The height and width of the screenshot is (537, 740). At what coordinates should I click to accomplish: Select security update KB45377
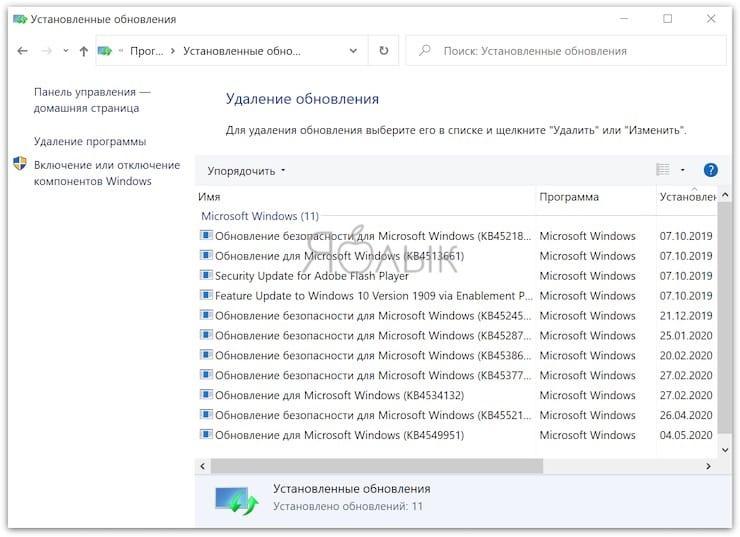(456, 375)
